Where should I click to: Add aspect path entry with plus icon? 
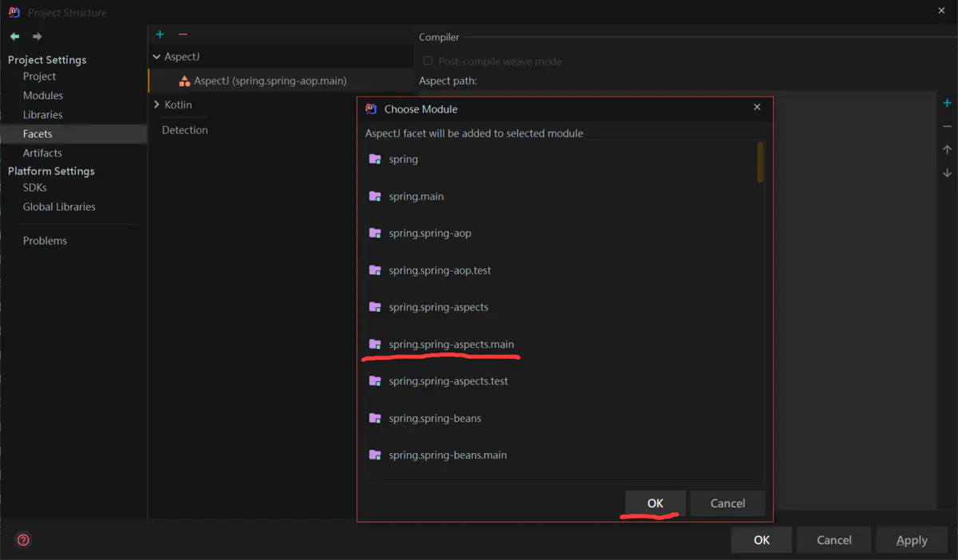pyautogui.click(x=947, y=103)
